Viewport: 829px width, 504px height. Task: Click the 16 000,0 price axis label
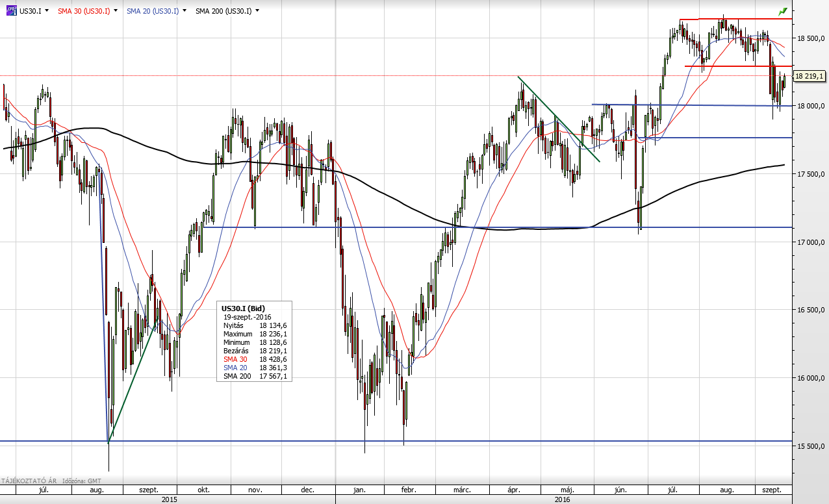pos(811,378)
